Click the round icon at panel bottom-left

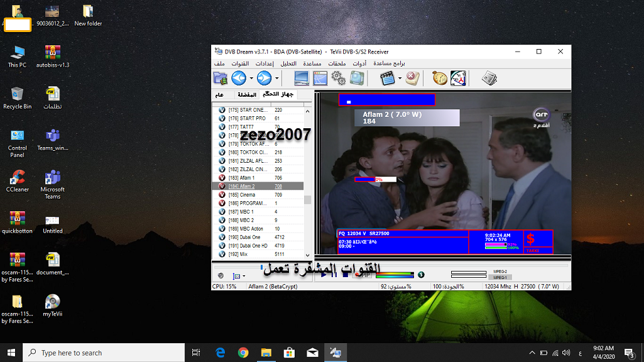[221, 276]
